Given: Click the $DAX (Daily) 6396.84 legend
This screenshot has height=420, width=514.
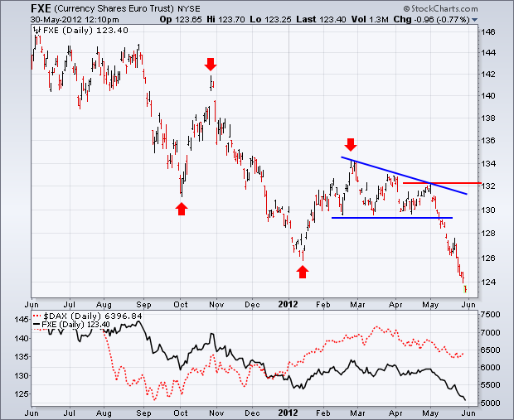Looking at the screenshot, I should click(93, 316).
